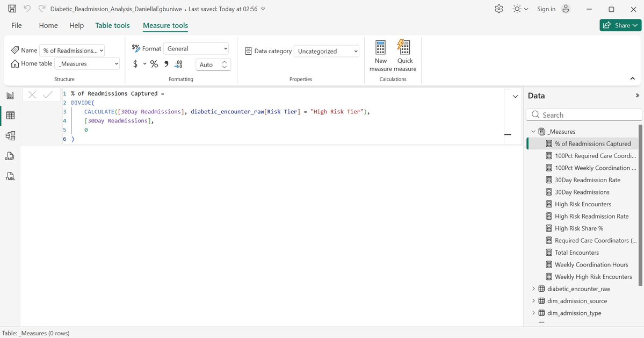This screenshot has height=338, width=644.
Task: Expand the formula bar chevron
Action: click(515, 97)
